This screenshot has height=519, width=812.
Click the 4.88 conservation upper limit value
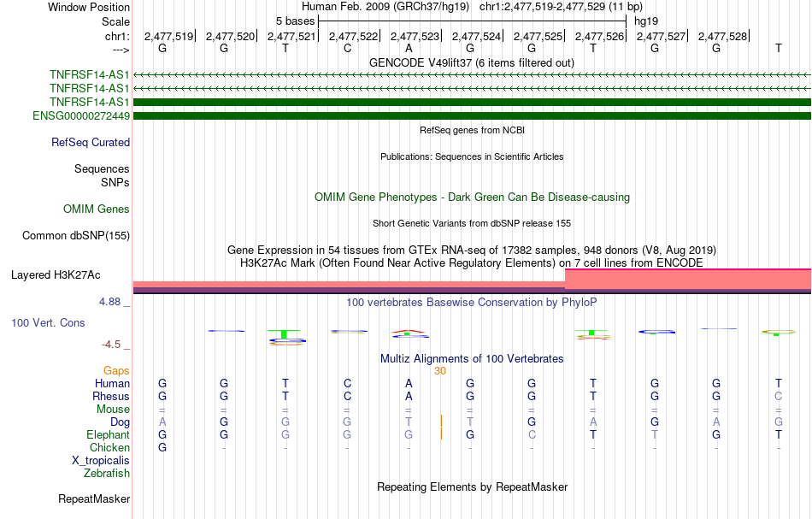[x=109, y=302]
